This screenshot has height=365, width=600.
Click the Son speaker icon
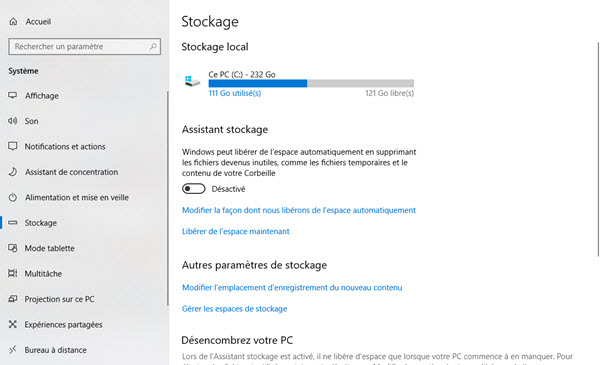(x=13, y=121)
